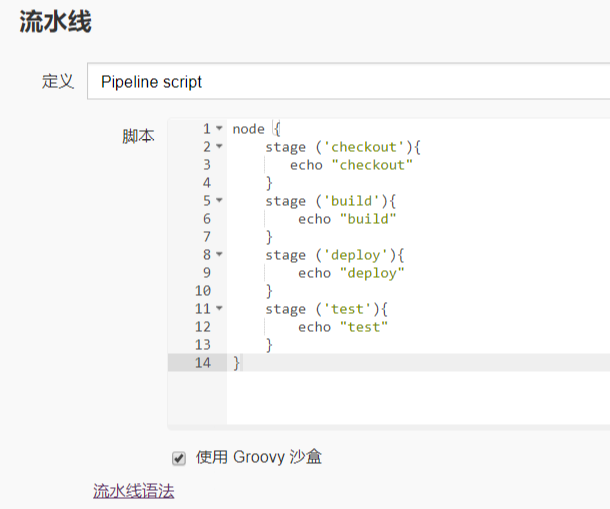Click the closing brace on line 14

tap(237, 363)
